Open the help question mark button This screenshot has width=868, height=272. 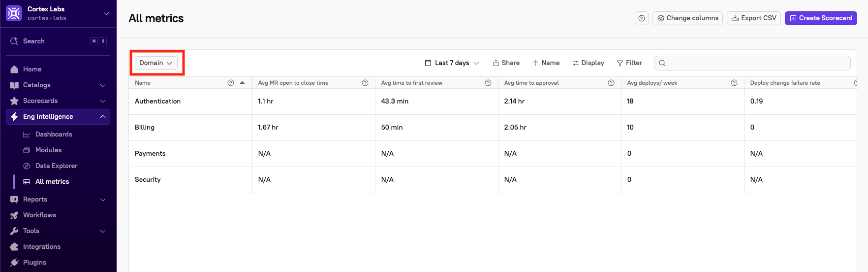tap(642, 18)
